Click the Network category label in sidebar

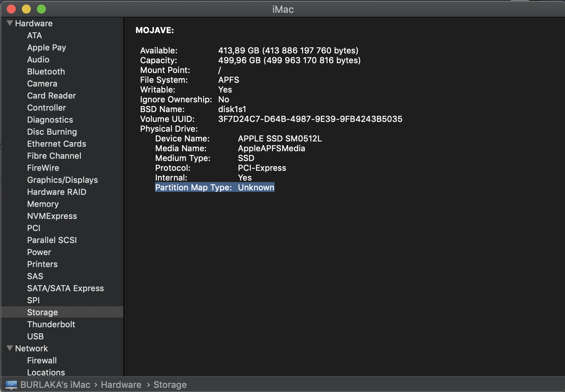[x=32, y=348]
